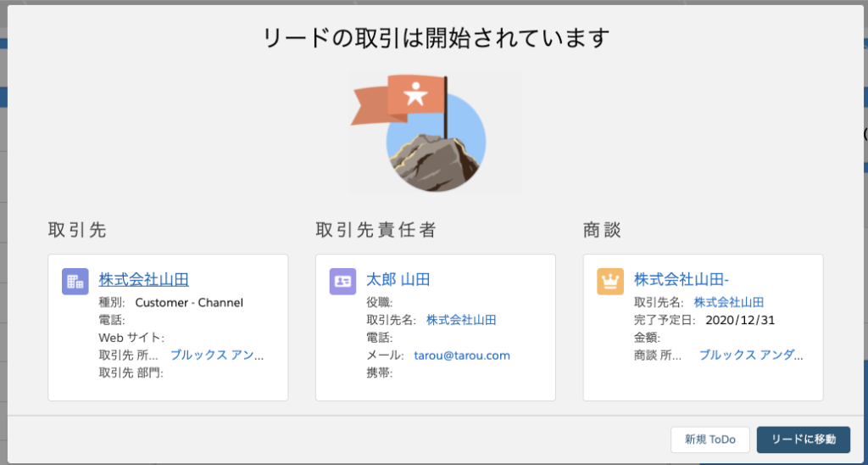Click the 取引先責任者 section heading
The width and height of the screenshot is (868, 465).
click(376, 230)
